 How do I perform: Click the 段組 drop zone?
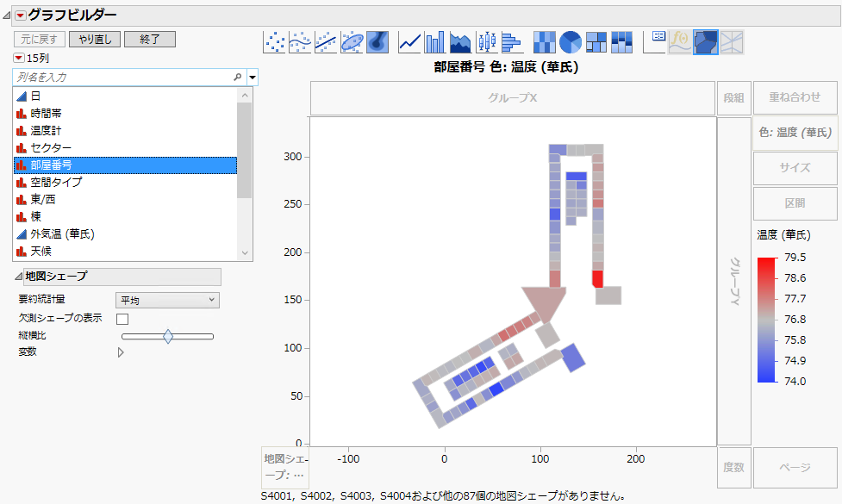click(x=733, y=98)
